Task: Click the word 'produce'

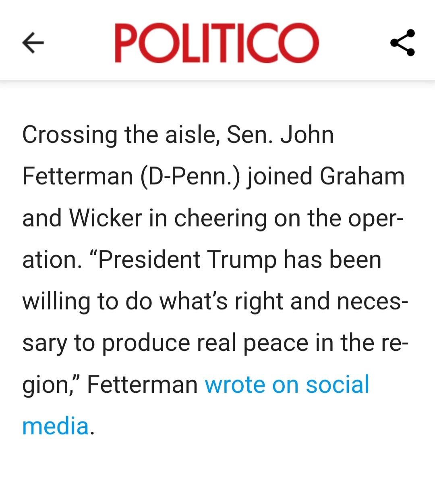Action: coord(145,344)
